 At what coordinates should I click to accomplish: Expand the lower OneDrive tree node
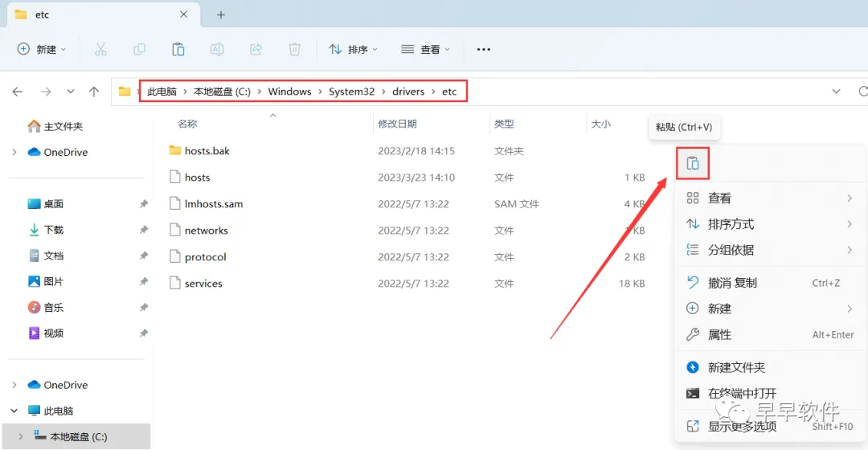click(x=14, y=385)
